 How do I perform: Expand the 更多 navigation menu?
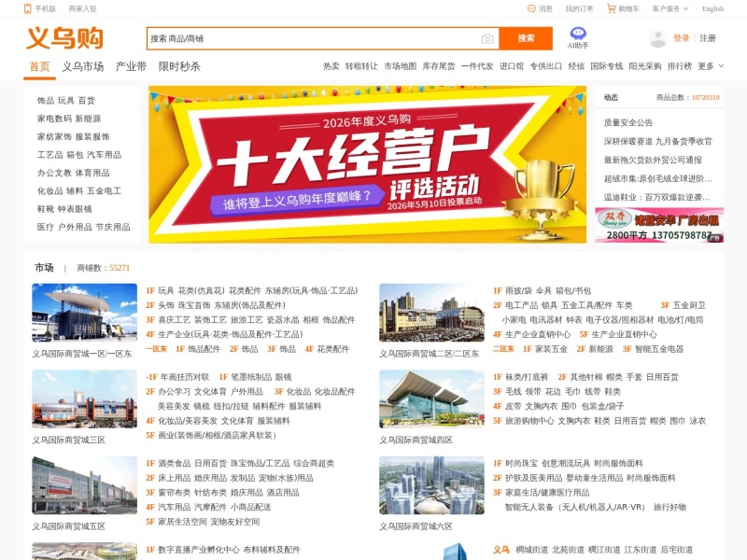(x=711, y=66)
